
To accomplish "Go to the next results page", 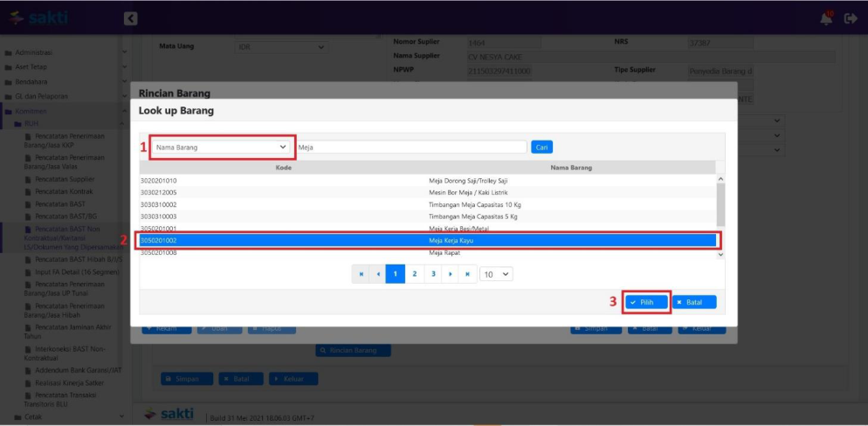I will (x=451, y=274).
